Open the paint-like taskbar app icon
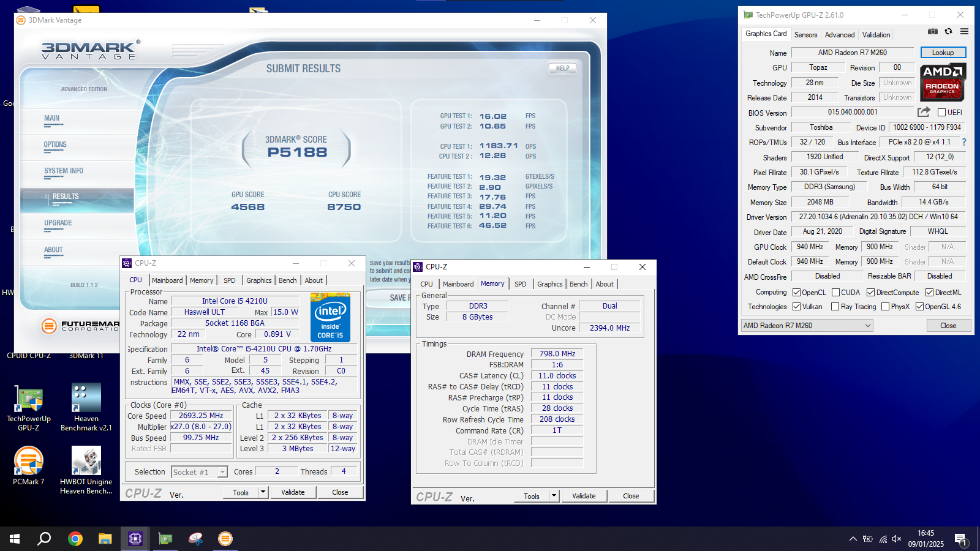The height and width of the screenshot is (551, 980). coord(195,539)
